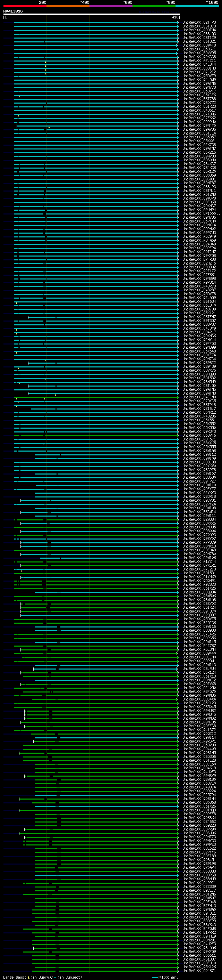222x980 pixels.
Task: Open the UniRef100_C9WI12 entry
Action: tap(199, 455)
